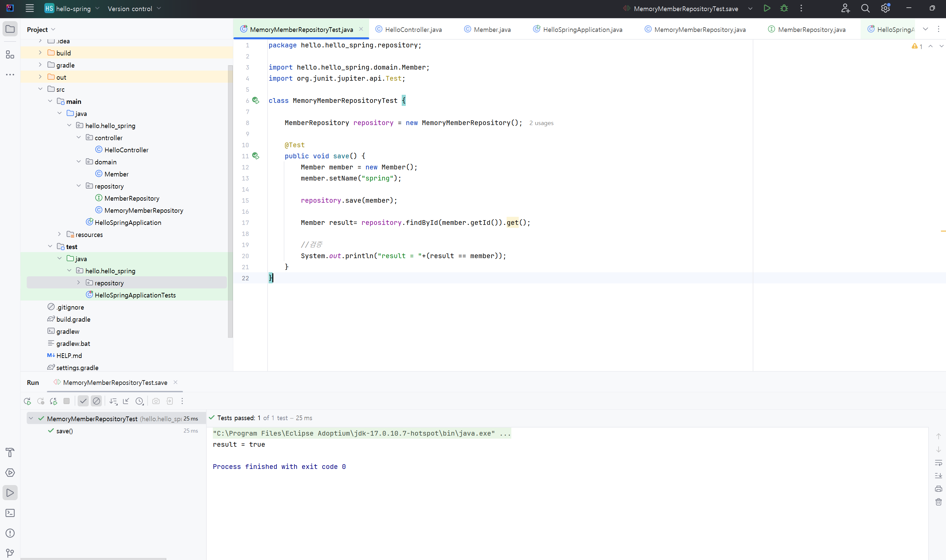Run MemoryMemberRepositoryTest.save with the green play icon
The height and width of the screenshot is (560, 946).
(x=766, y=8)
